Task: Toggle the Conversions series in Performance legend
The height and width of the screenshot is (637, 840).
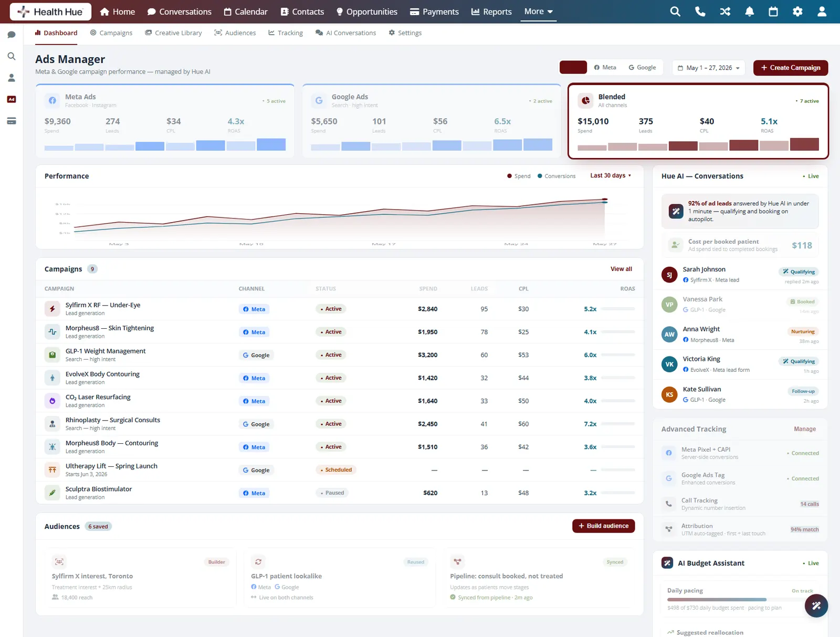Action: (556, 176)
